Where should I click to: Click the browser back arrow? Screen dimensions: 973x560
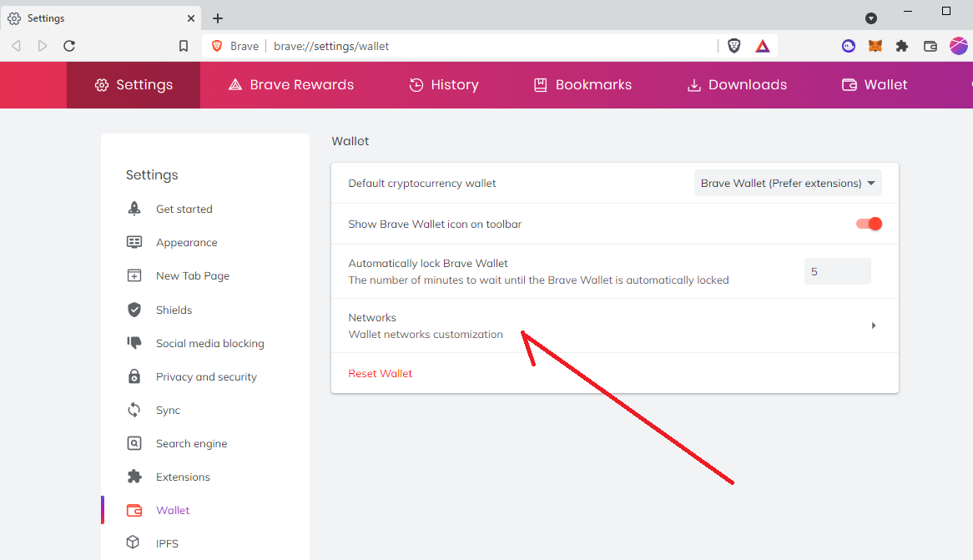17,46
